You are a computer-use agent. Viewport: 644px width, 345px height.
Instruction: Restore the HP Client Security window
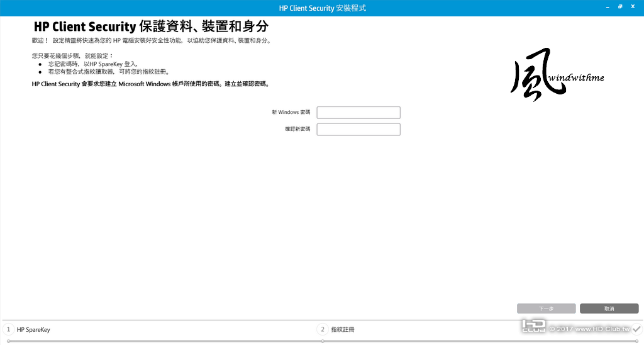pos(620,6)
